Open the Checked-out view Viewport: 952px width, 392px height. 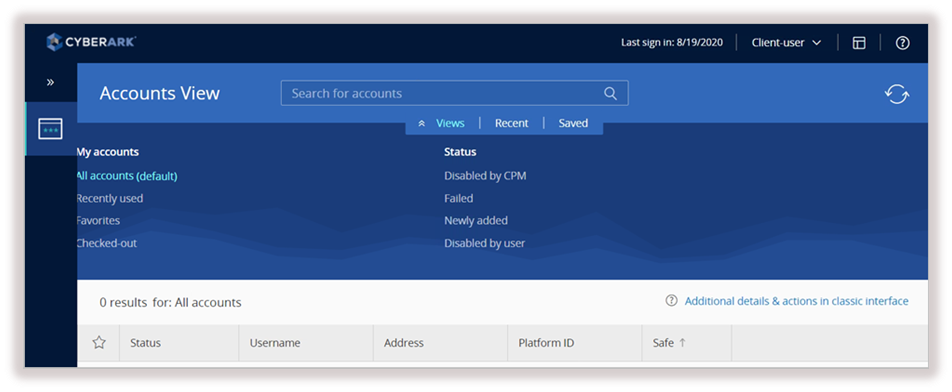(x=107, y=243)
